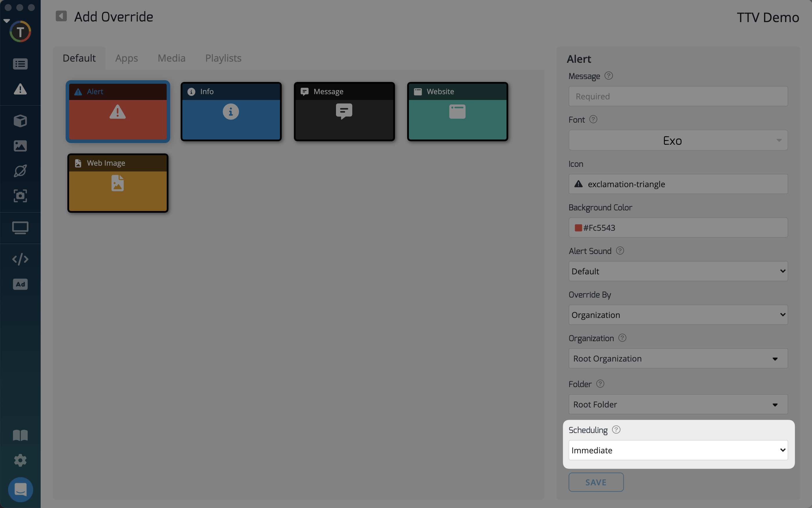Open the code brackets icon in sidebar

tap(20, 259)
